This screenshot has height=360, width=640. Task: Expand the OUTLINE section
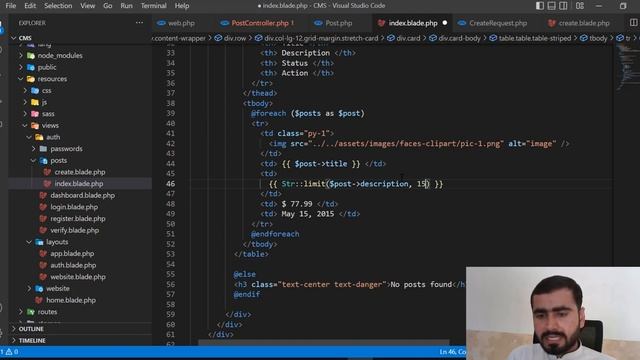tap(31, 329)
